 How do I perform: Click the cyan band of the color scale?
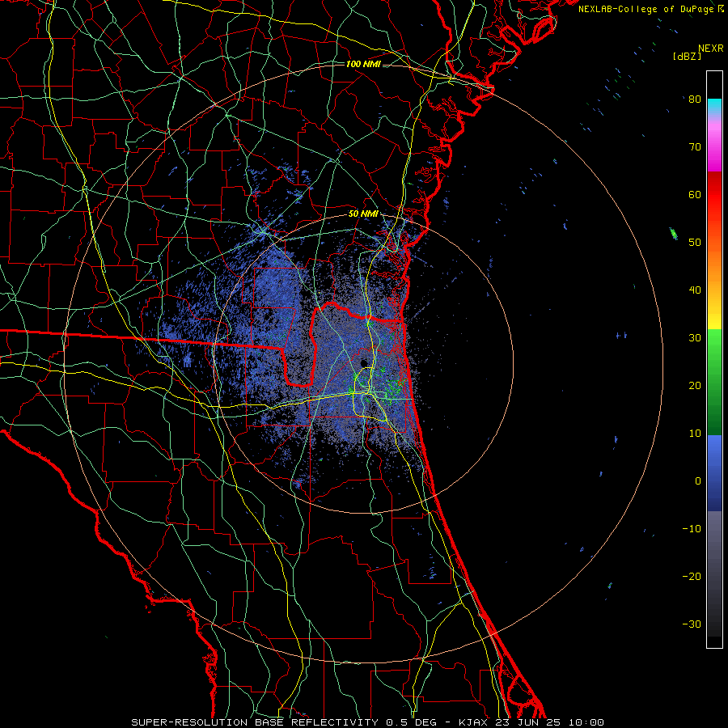(x=714, y=106)
